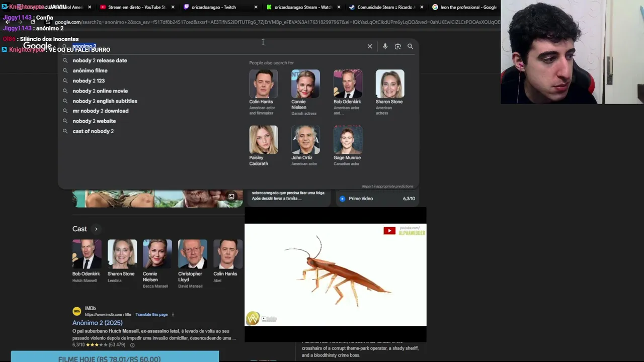The width and height of the screenshot is (644, 362).
Task: Click the 'FILME HOJE' donation goal bar
Action: (x=115, y=357)
